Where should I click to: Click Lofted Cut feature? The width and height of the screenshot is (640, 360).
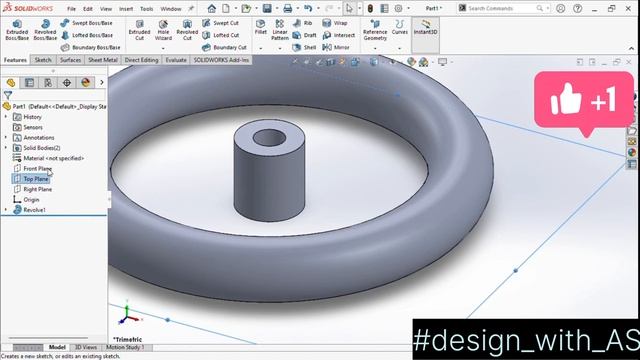(x=220, y=36)
